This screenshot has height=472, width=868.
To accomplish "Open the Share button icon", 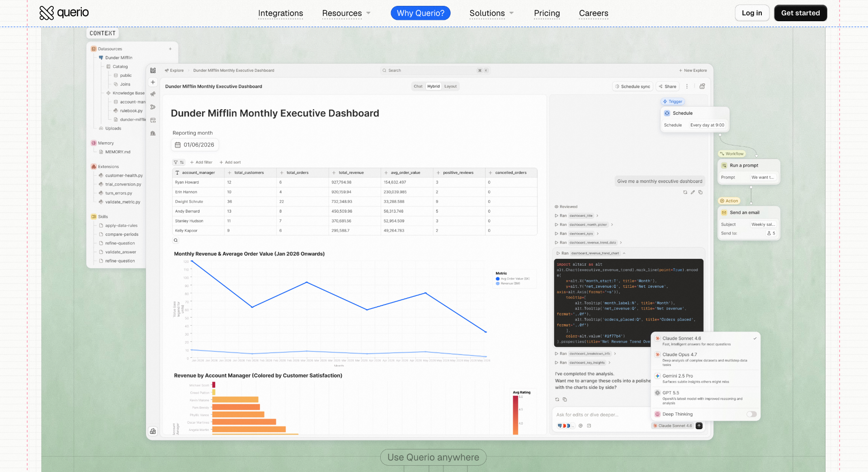I will [660, 86].
